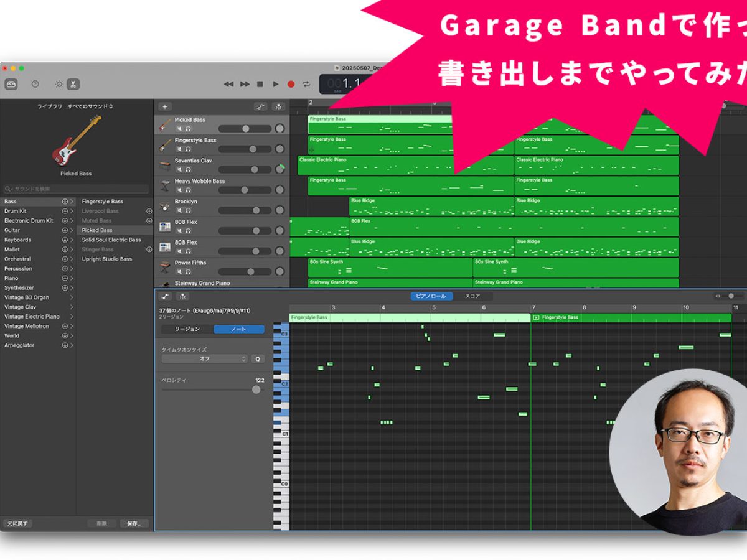The width and height of the screenshot is (747, 560).
Task: Download additional Synthesizer sounds icon
Action: pos(65,287)
